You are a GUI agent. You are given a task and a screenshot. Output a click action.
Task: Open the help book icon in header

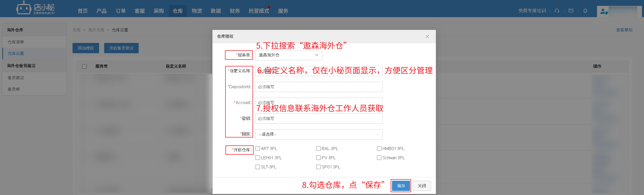[x=571, y=11]
